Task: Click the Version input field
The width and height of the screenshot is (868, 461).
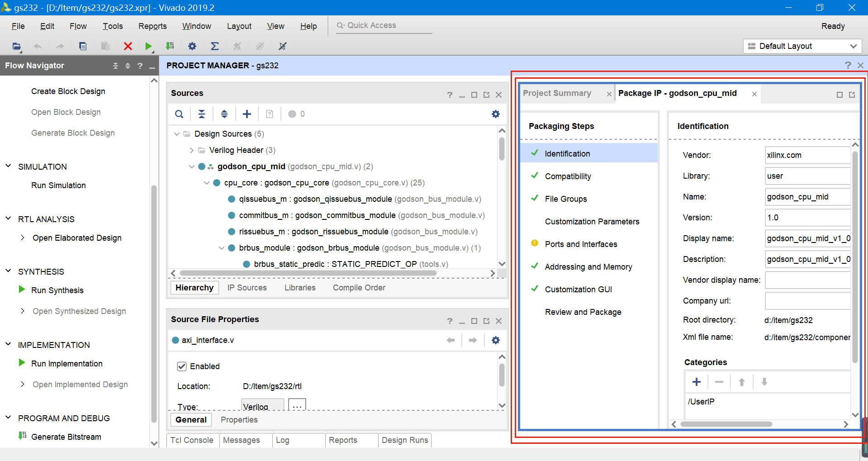Action: coord(807,218)
